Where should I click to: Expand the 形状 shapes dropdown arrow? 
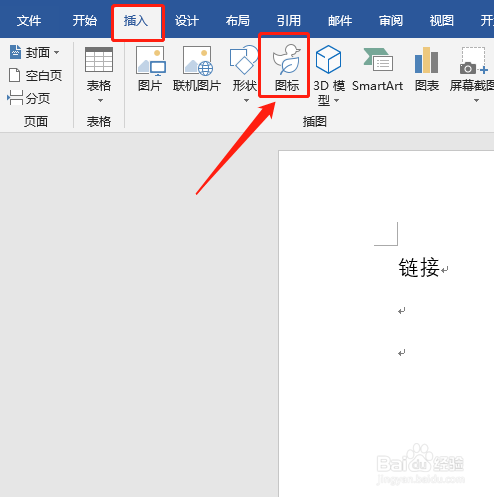[x=246, y=100]
